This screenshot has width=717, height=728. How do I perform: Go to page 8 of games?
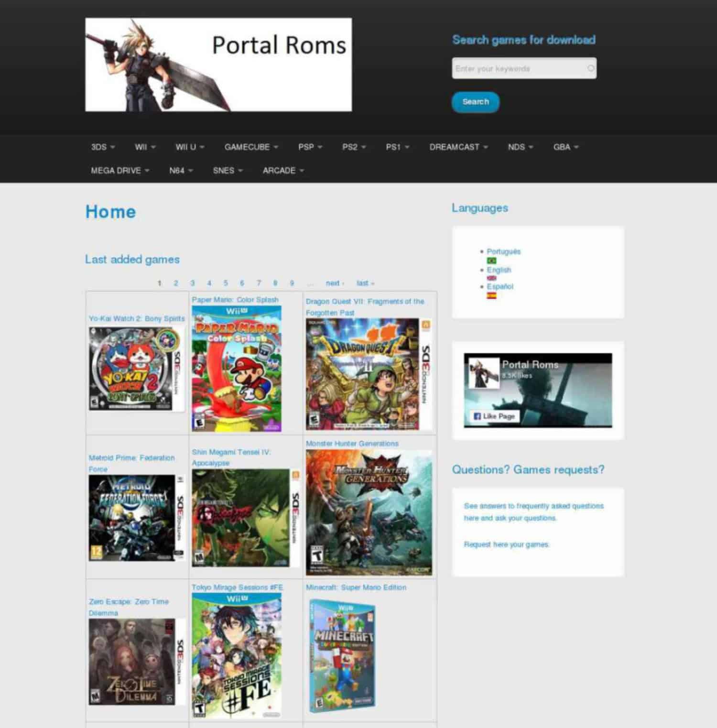point(275,283)
